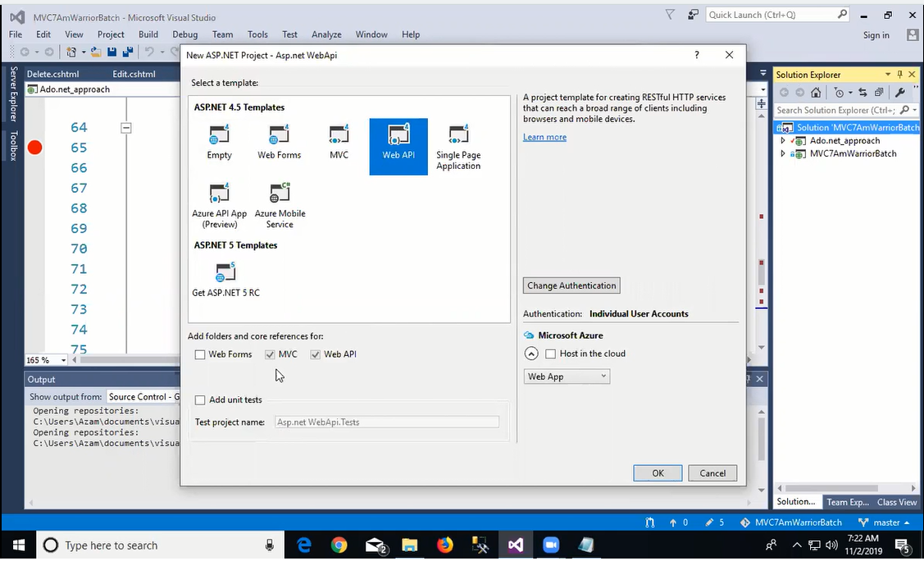Open the Build menu

148,34
